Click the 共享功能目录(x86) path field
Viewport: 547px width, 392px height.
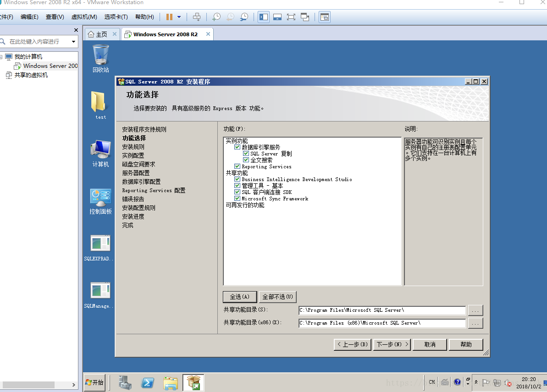tap(382, 323)
